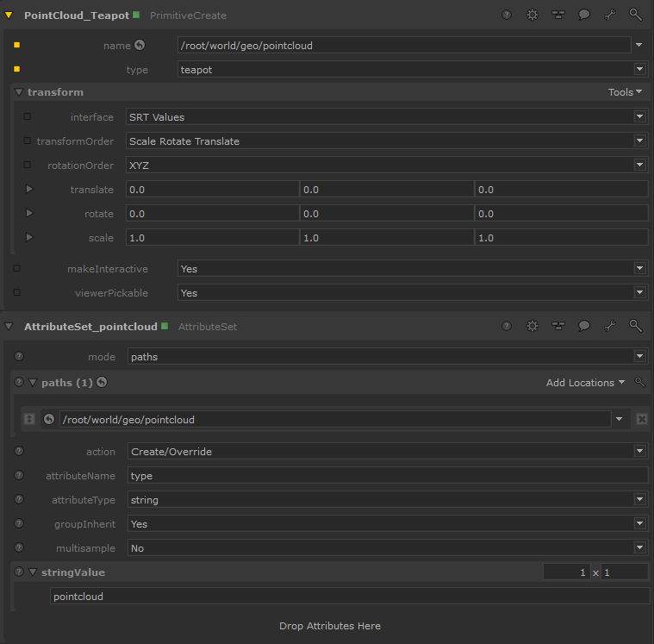The width and height of the screenshot is (654, 644).
Task: Click the AttributeSet_pointcloud node name label
Action: [90, 327]
